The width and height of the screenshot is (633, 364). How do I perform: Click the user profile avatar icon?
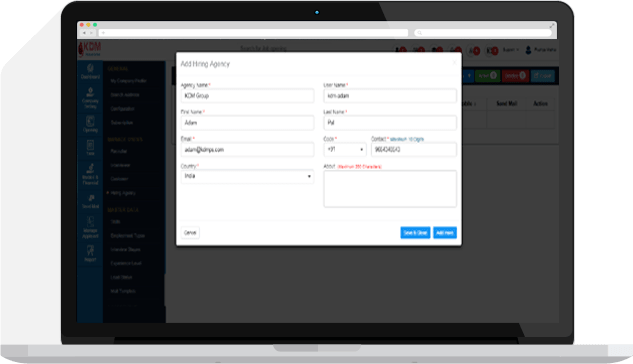tap(528, 50)
